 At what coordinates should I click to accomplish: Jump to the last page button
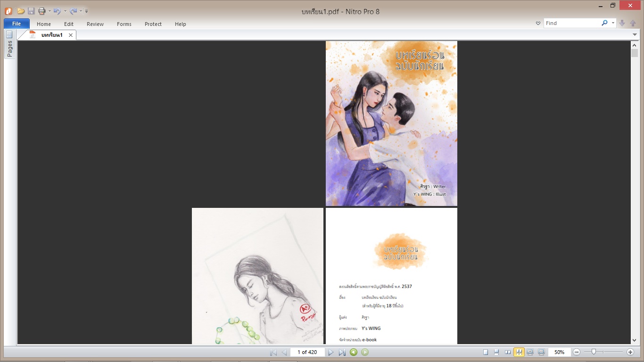click(x=342, y=352)
